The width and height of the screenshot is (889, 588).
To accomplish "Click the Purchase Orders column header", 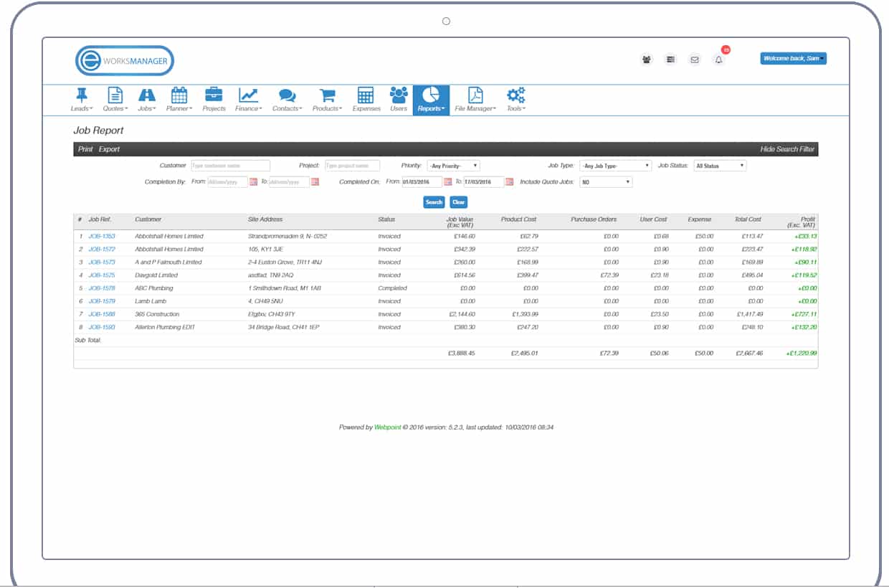I will (x=594, y=219).
